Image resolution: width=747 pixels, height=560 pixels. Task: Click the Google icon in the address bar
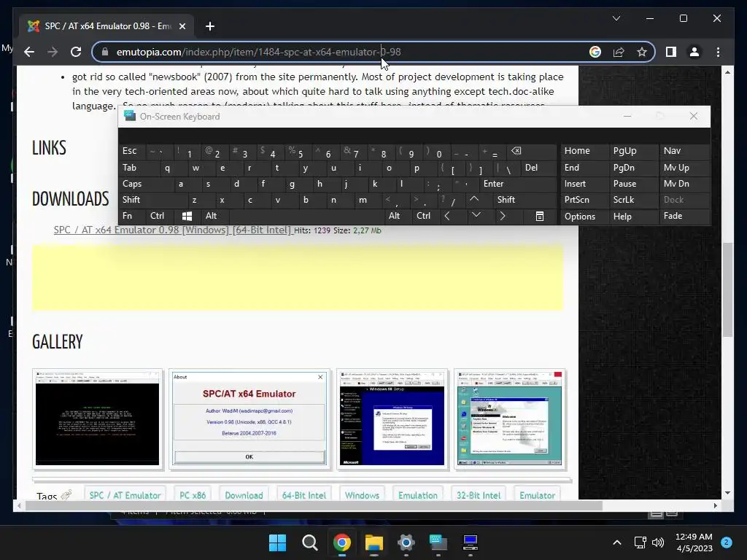tap(595, 52)
